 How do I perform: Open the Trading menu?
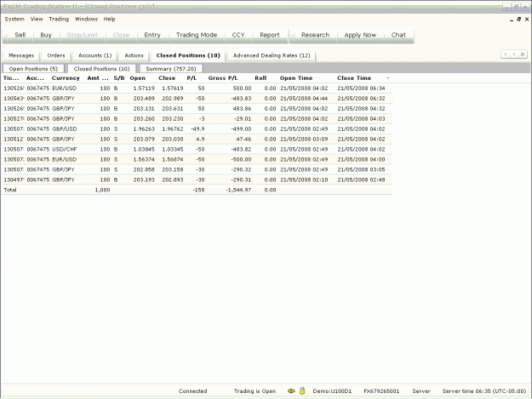(59, 19)
